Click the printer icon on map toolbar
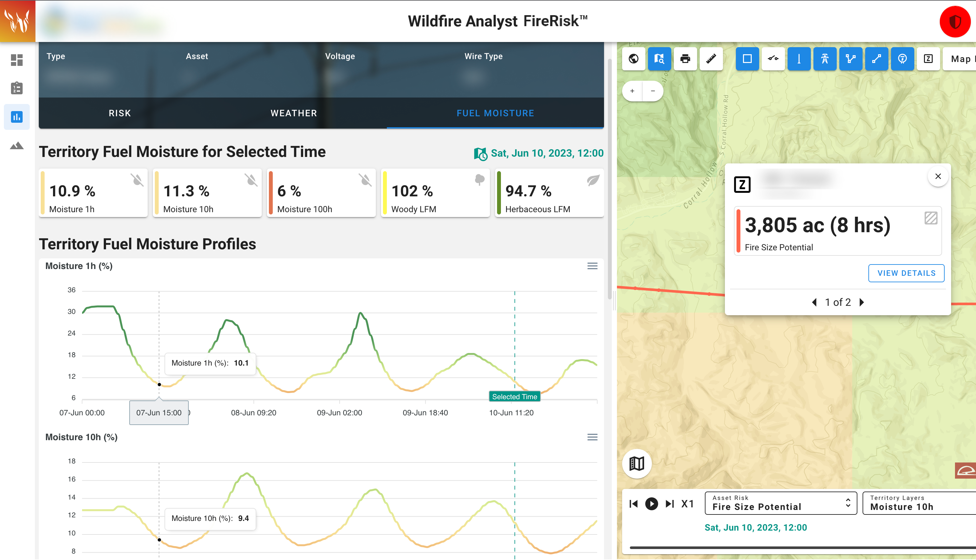This screenshot has height=560, width=976. (685, 59)
